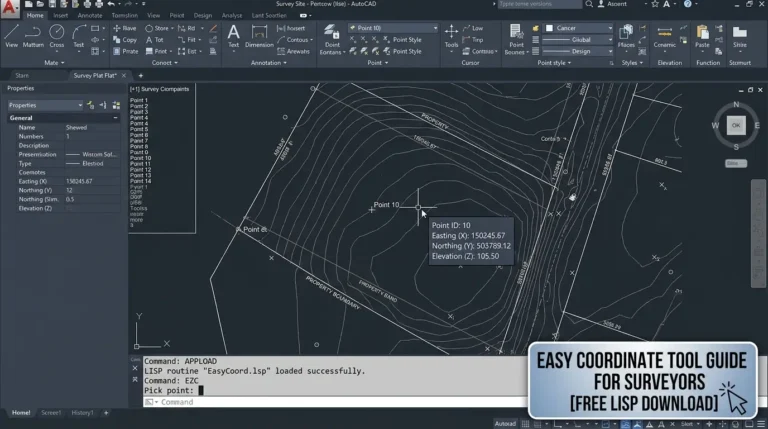Viewport: 768px width, 429px height.
Task: Toggle the clean screen icon in status bar
Action: coord(749,424)
